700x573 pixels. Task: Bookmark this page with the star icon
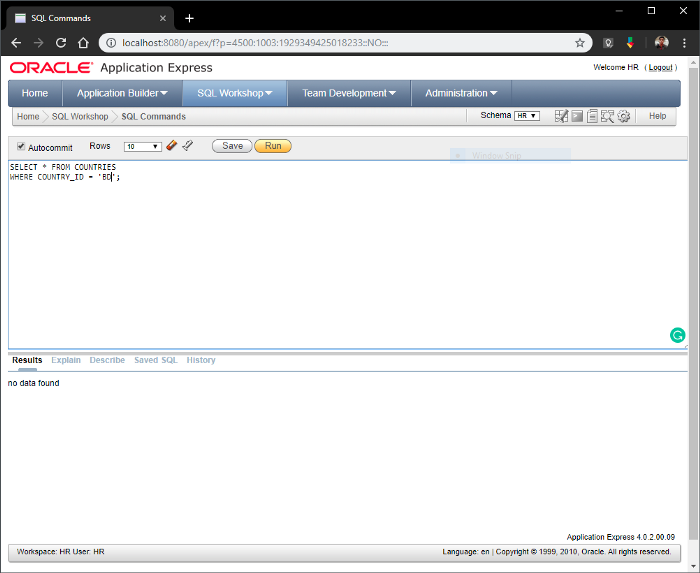pyautogui.click(x=579, y=43)
